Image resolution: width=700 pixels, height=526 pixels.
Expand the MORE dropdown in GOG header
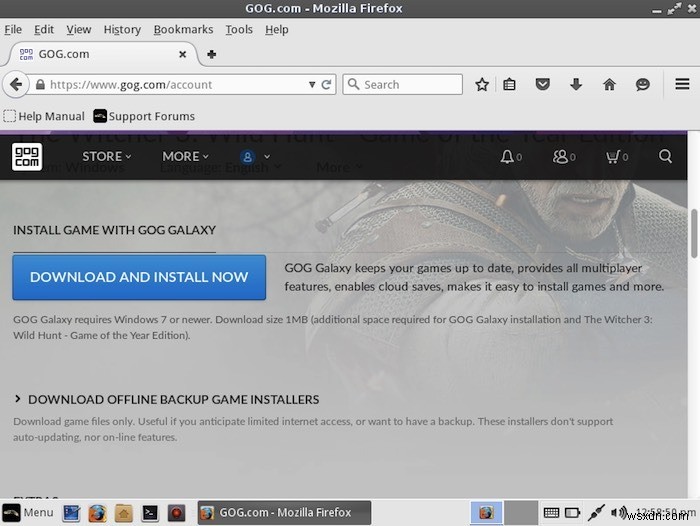click(x=185, y=157)
